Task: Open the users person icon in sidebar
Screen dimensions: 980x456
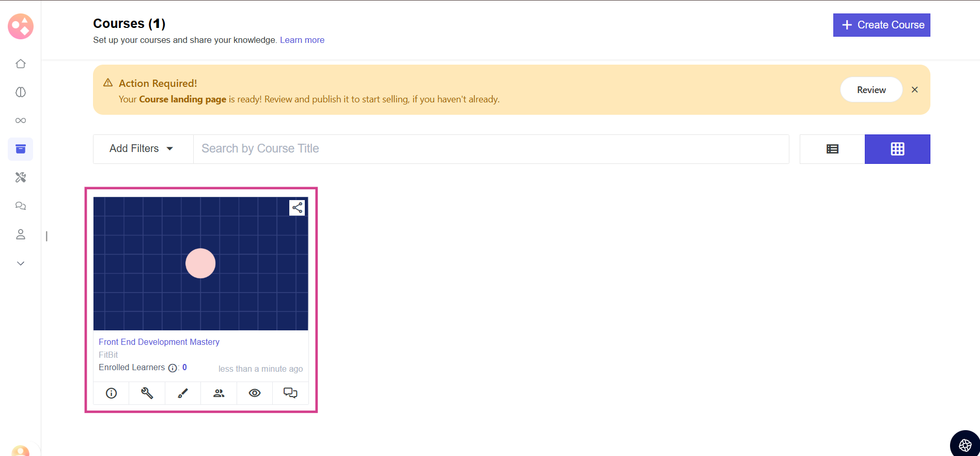Action: tap(21, 234)
